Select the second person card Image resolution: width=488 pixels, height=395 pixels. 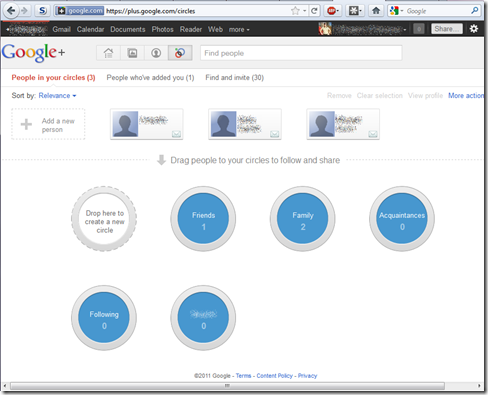point(245,124)
